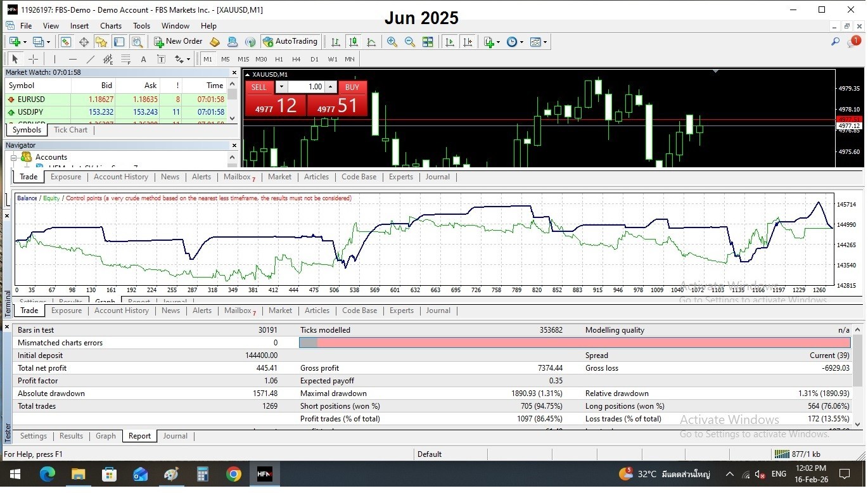Open the chat notification bubble icon
The width and height of the screenshot is (868, 493).
pos(853,42)
